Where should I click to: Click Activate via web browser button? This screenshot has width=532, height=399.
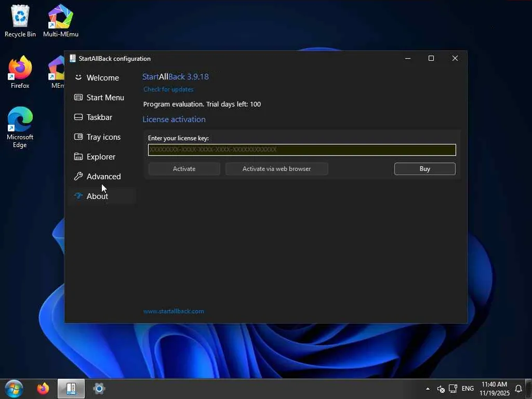276,169
